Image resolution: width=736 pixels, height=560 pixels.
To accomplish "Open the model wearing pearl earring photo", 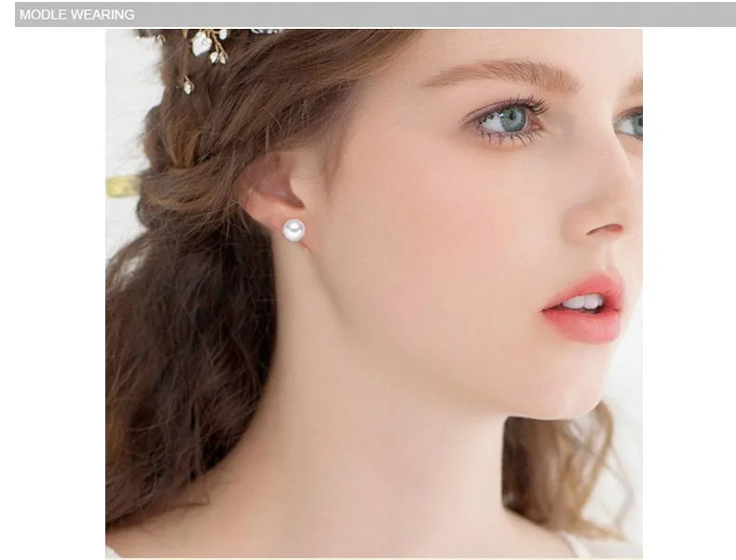I will 374,294.
